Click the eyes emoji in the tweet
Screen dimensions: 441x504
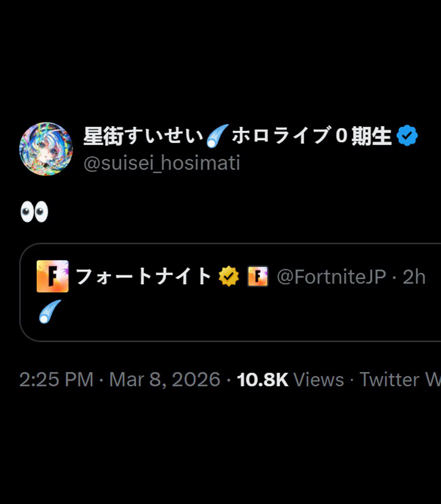(34, 212)
